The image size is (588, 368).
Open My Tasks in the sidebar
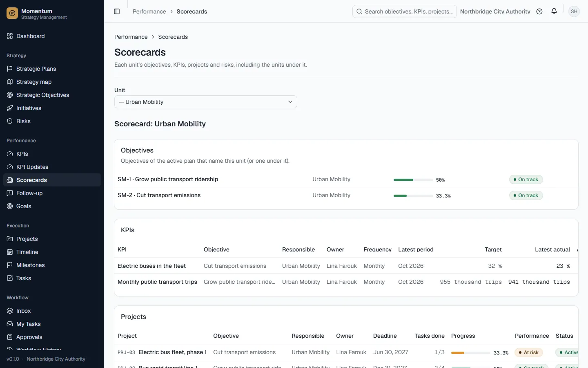click(x=52, y=324)
